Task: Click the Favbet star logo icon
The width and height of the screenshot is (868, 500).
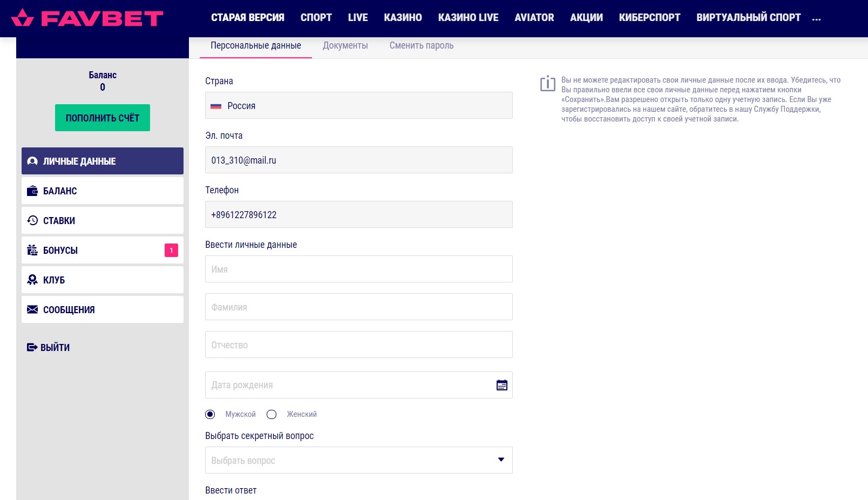Action: 22,18
